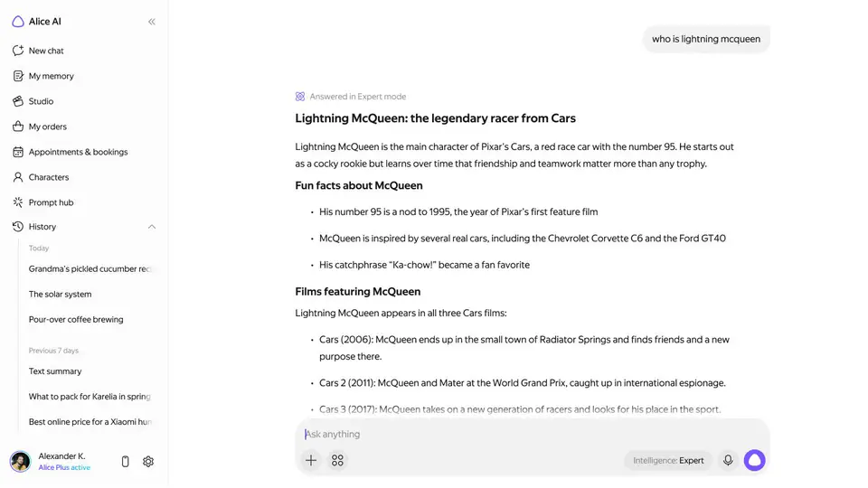Click the 'His number 95 is a nod' bullet
Image resolution: width=868 pixels, height=488 pixels.
point(458,211)
